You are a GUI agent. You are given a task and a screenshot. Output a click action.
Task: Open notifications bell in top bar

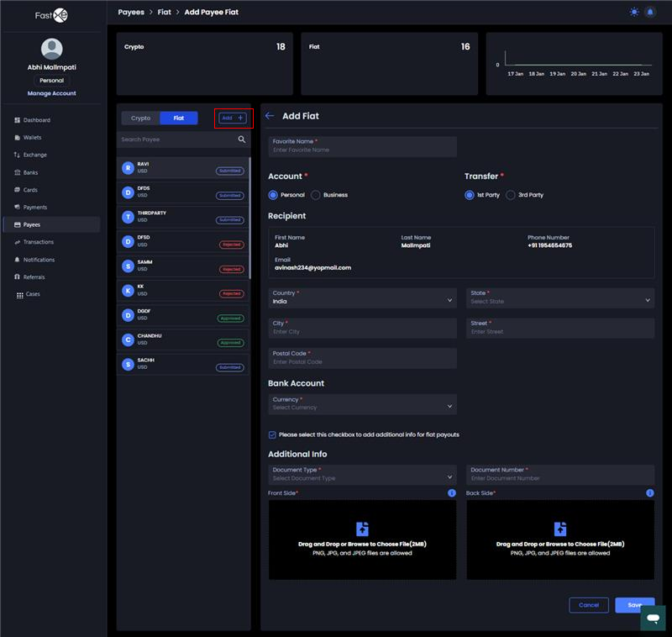coord(649,13)
